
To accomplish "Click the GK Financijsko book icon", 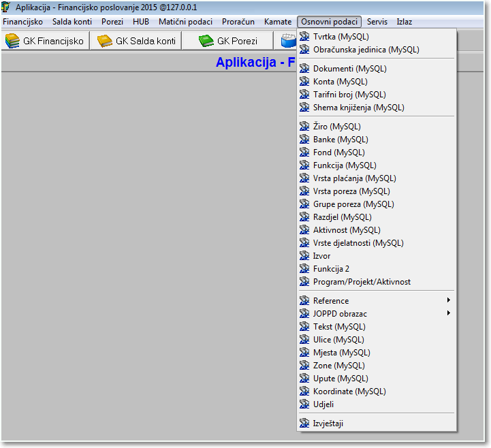I will point(12,41).
